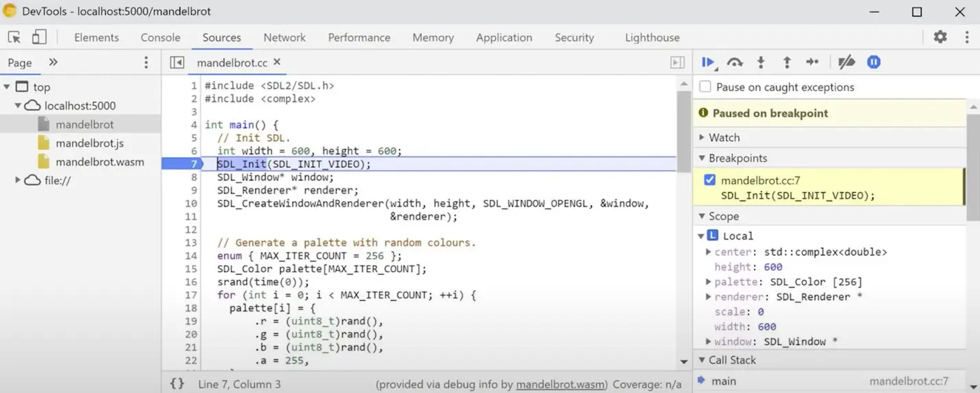Toggle pause on exceptions button

873,63
